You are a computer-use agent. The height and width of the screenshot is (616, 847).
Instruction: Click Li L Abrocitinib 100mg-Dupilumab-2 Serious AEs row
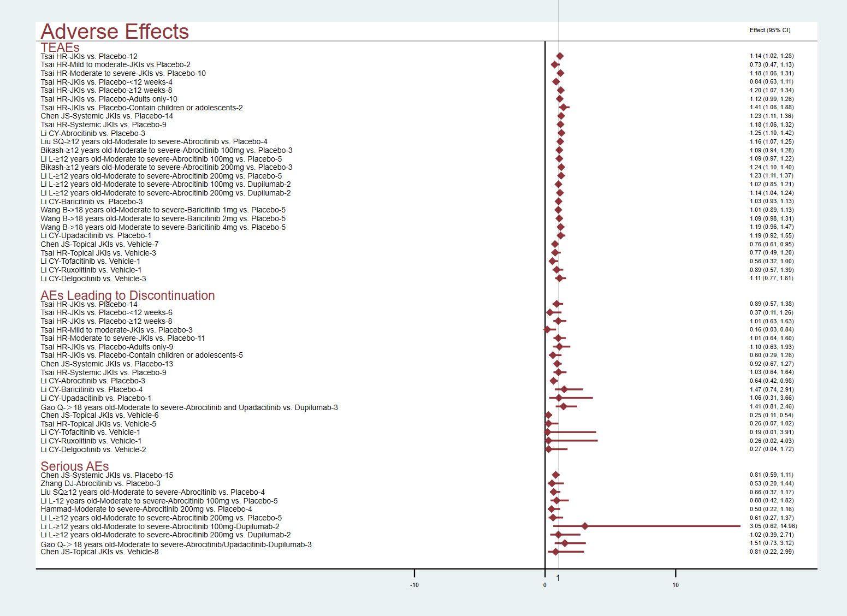[160, 526]
